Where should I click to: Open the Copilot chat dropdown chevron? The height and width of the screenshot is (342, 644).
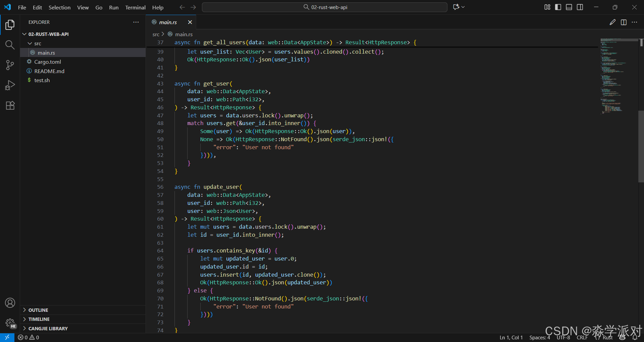click(x=463, y=7)
